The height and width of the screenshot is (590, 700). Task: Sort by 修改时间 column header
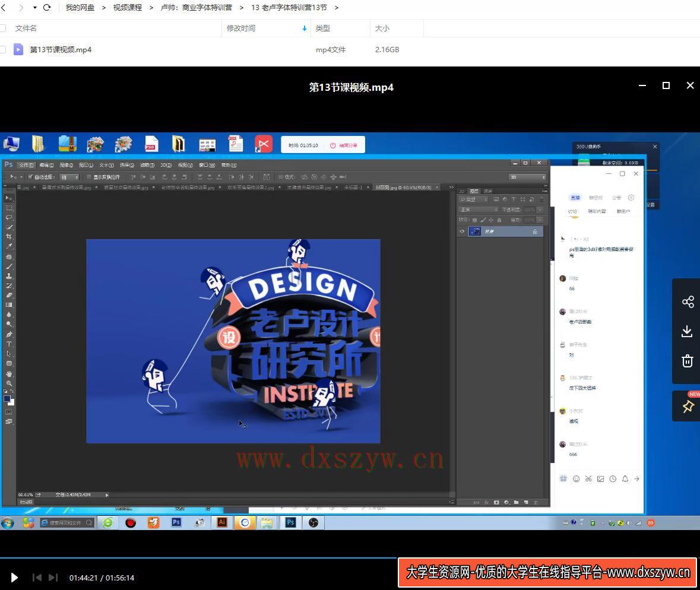241,28
